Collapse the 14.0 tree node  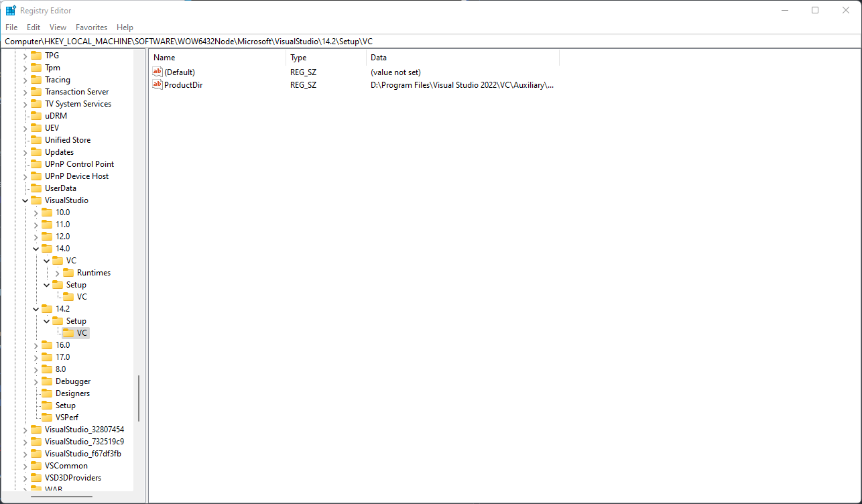(36, 248)
